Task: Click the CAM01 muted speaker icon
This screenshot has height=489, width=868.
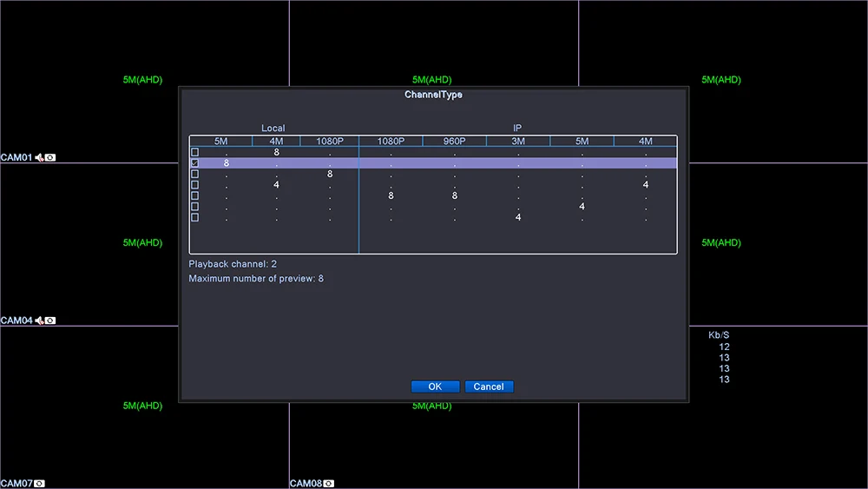Action: click(x=39, y=158)
